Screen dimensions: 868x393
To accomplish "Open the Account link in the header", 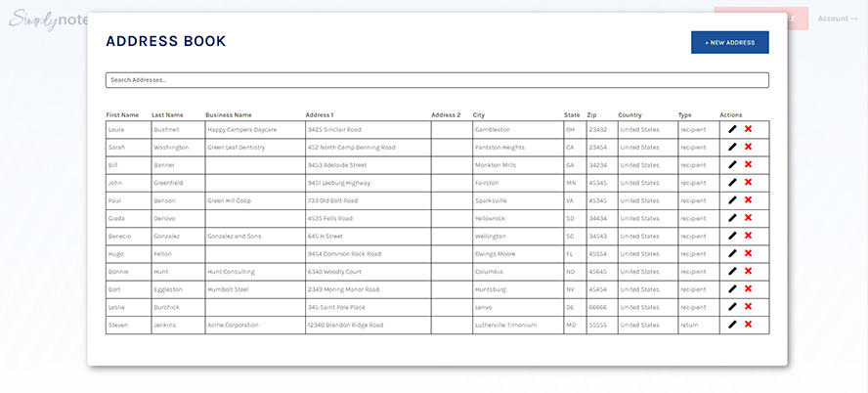I will coord(837,19).
